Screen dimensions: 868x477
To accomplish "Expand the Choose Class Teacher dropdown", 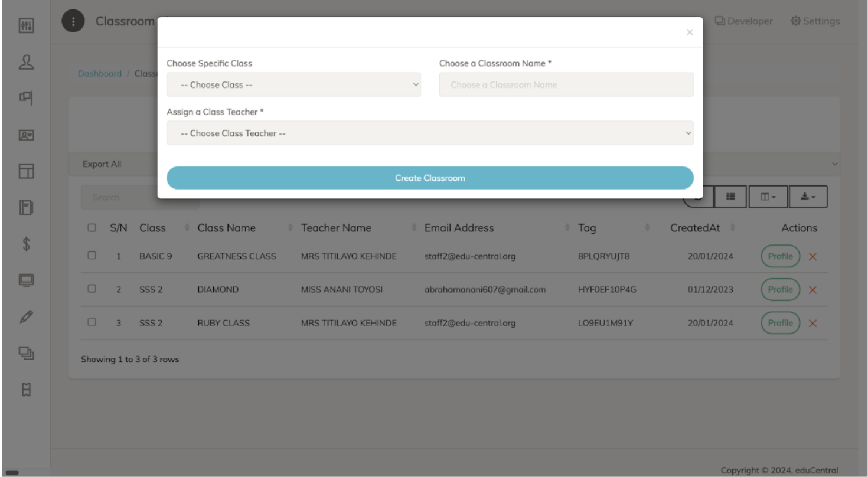I will pyautogui.click(x=430, y=133).
